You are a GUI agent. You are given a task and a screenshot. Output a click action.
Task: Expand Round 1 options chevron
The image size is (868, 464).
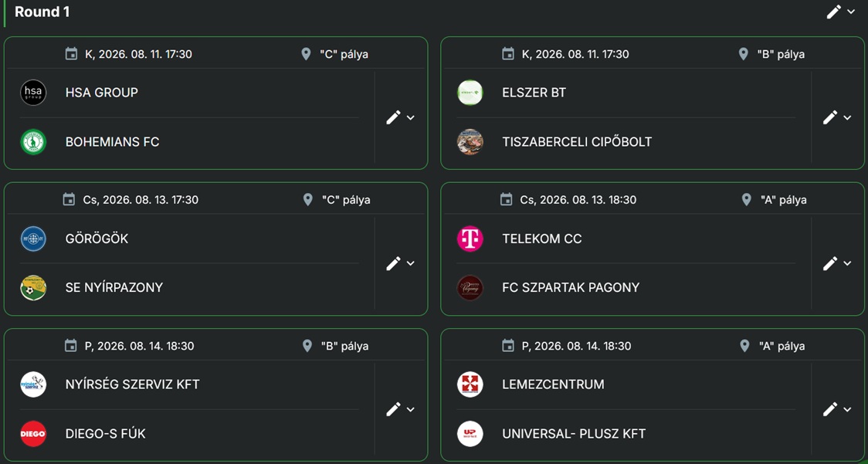pyautogui.click(x=851, y=12)
